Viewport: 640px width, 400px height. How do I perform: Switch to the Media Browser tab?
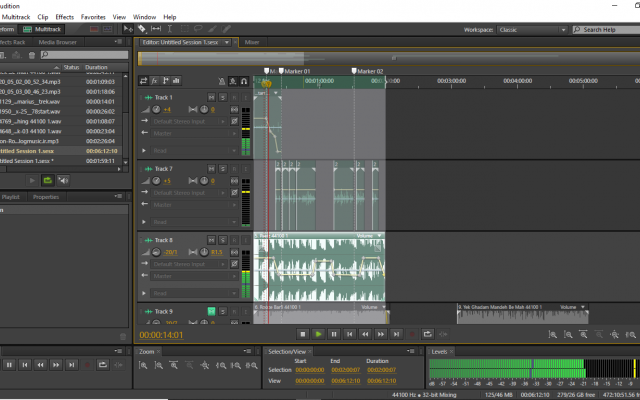pyautogui.click(x=58, y=42)
